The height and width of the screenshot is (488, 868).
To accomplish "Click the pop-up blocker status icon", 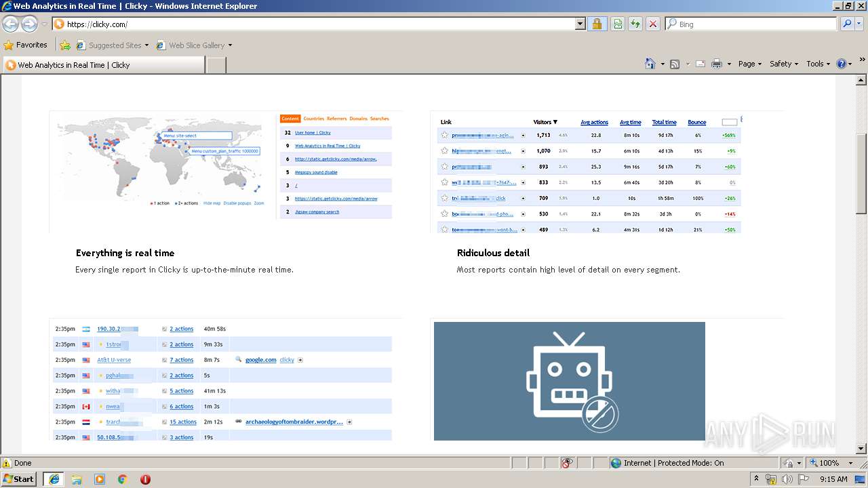I will click(568, 463).
